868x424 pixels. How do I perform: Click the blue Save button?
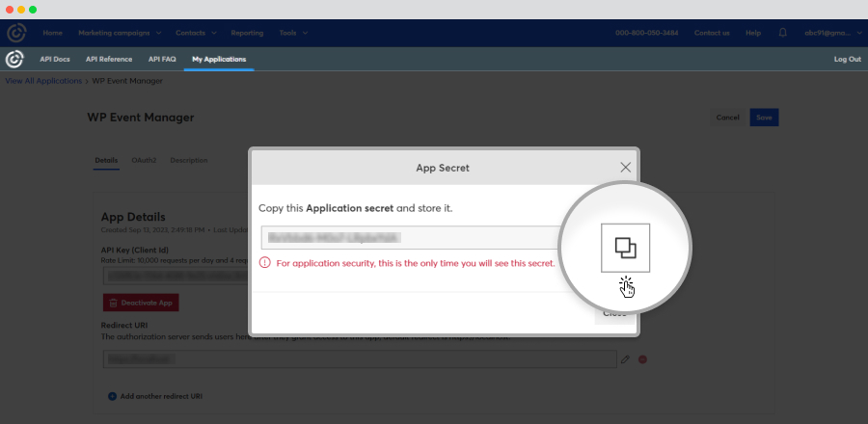tap(765, 118)
